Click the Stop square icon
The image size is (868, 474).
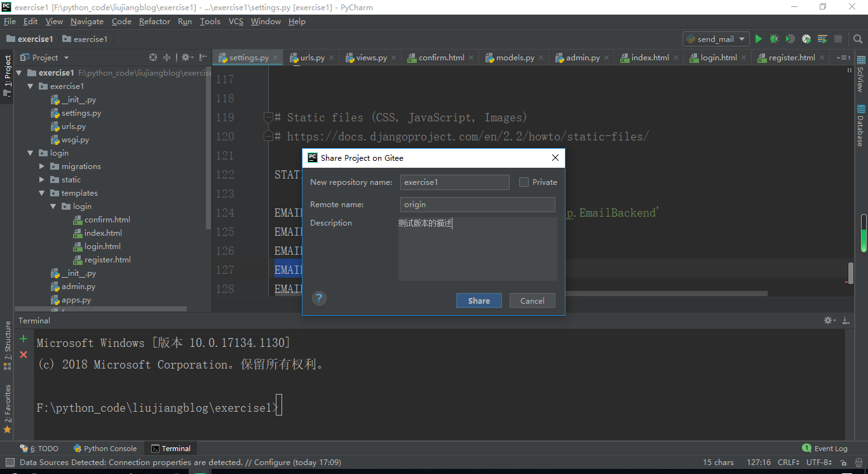[838, 39]
